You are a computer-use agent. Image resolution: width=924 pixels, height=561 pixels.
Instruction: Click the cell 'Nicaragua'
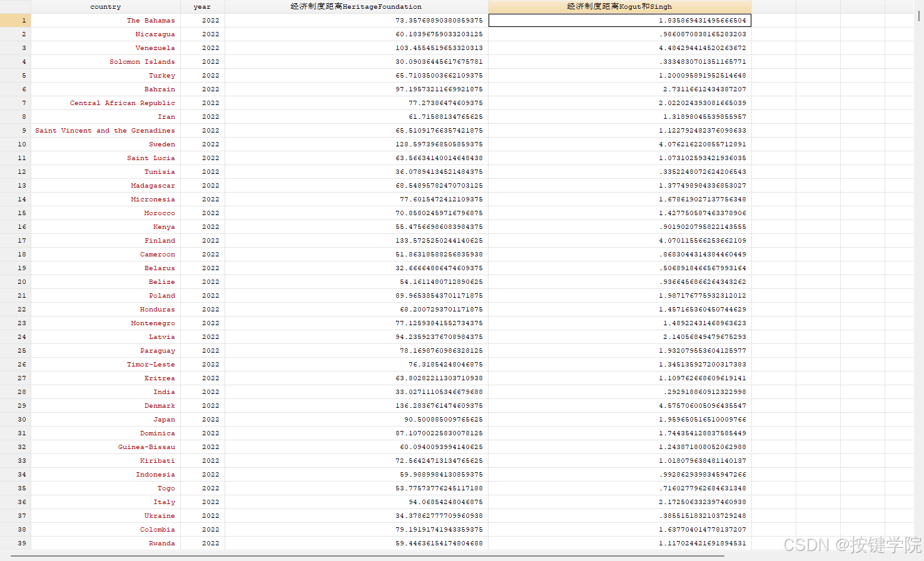coord(106,34)
